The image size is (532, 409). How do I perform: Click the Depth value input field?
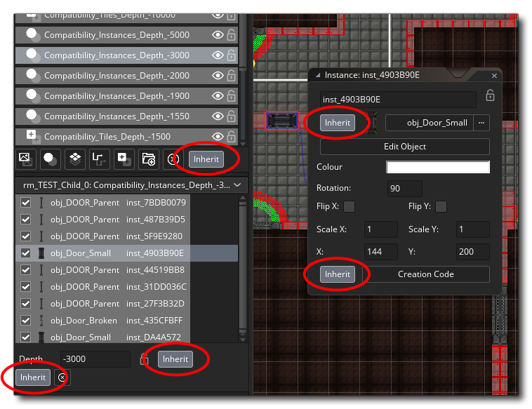tap(95, 359)
